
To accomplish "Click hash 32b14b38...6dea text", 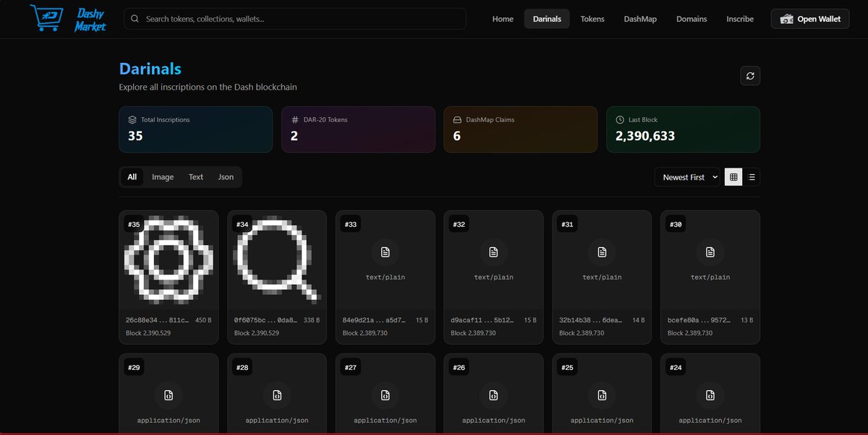I will [591, 319].
